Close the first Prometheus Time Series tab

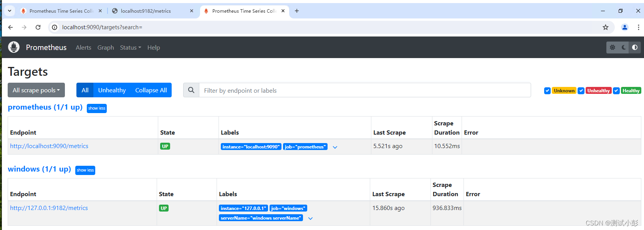point(100,11)
